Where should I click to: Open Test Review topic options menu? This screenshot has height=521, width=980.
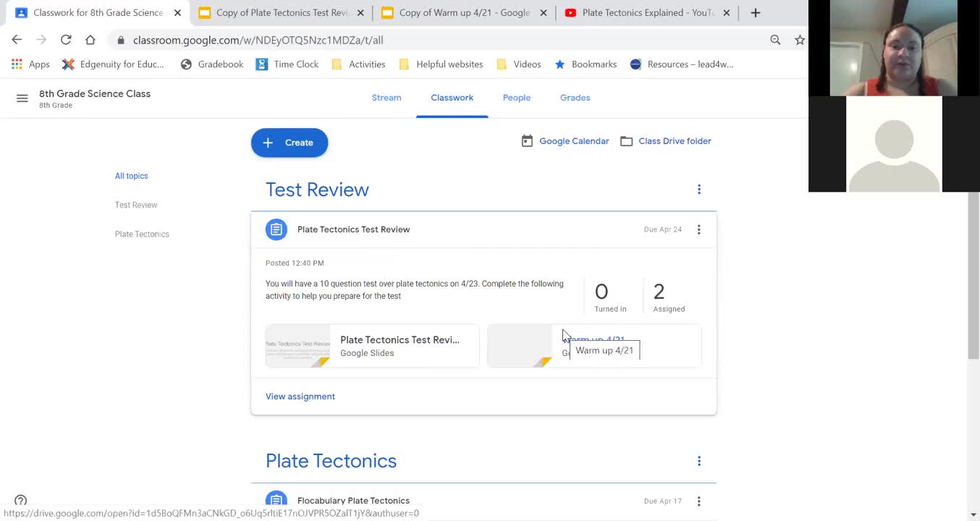pos(699,190)
